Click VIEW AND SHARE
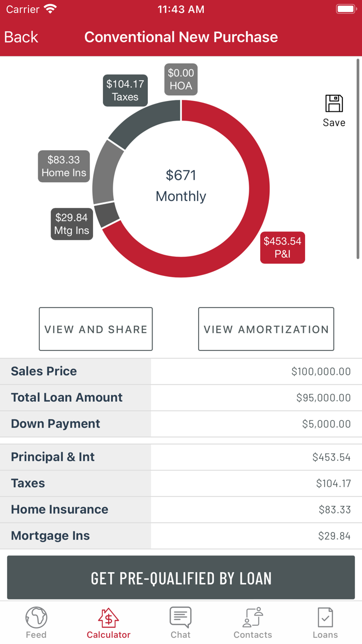Image resolution: width=362 pixels, height=644 pixels. tap(95, 329)
